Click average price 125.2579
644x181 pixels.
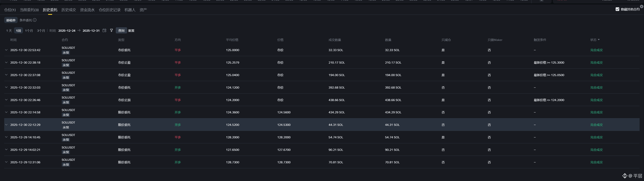[232, 62]
